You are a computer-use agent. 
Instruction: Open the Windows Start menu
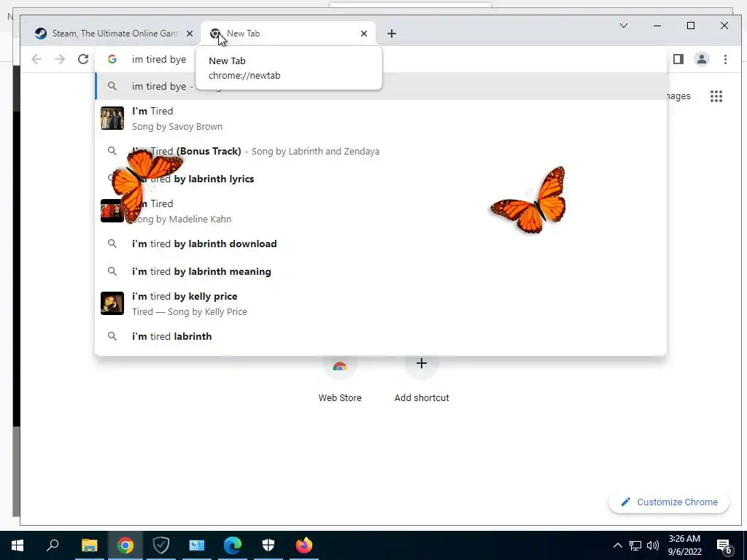[18, 545]
